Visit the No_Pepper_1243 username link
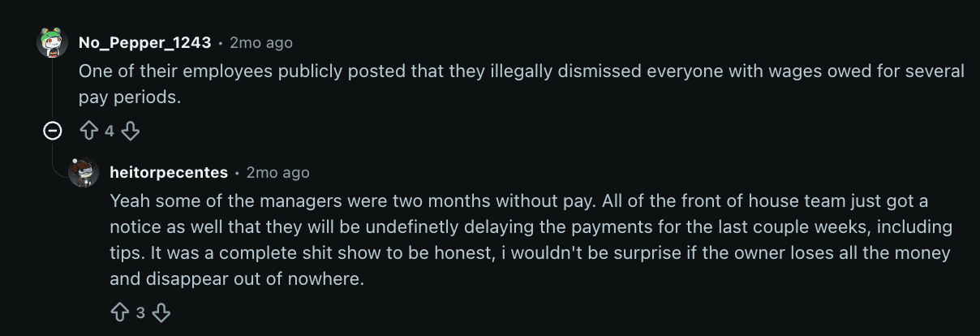980x336 pixels. [145, 42]
